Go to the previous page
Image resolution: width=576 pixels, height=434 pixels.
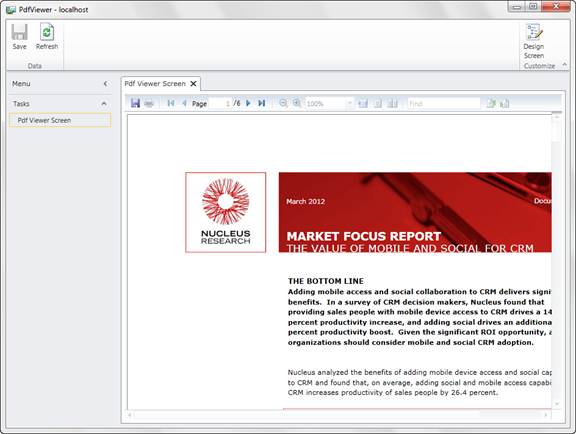(184, 103)
